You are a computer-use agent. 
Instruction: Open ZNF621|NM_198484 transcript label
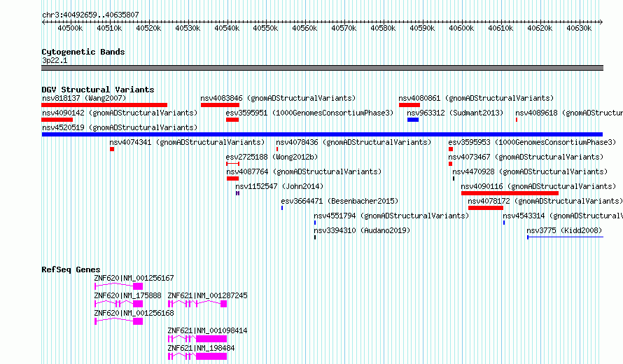pos(201,348)
